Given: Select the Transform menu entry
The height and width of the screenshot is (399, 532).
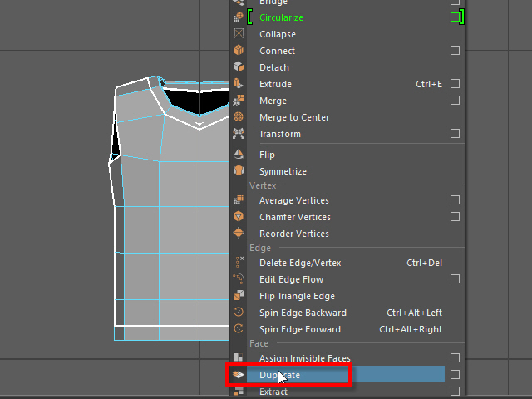Looking at the screenshot, I should pos(279,134).
